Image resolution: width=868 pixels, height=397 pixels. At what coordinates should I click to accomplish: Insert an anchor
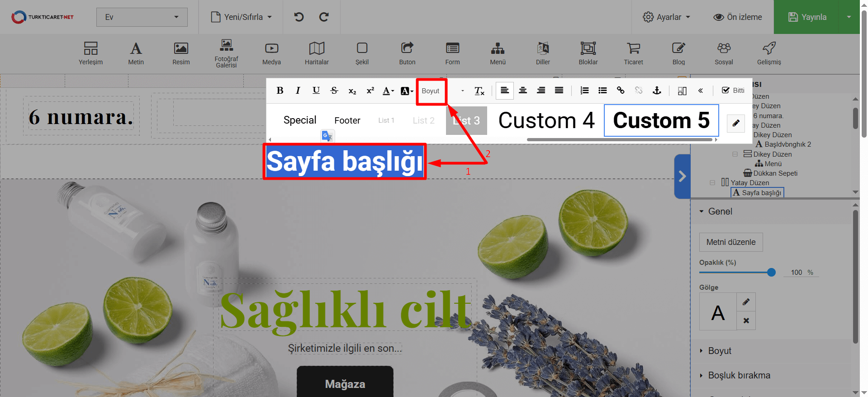pyautogui.click(x=657, y=91)
